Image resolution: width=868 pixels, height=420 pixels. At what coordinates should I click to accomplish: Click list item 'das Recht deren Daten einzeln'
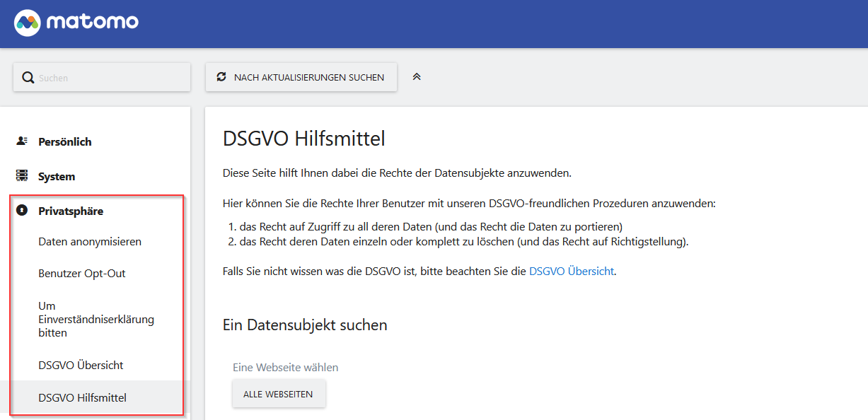464,242
